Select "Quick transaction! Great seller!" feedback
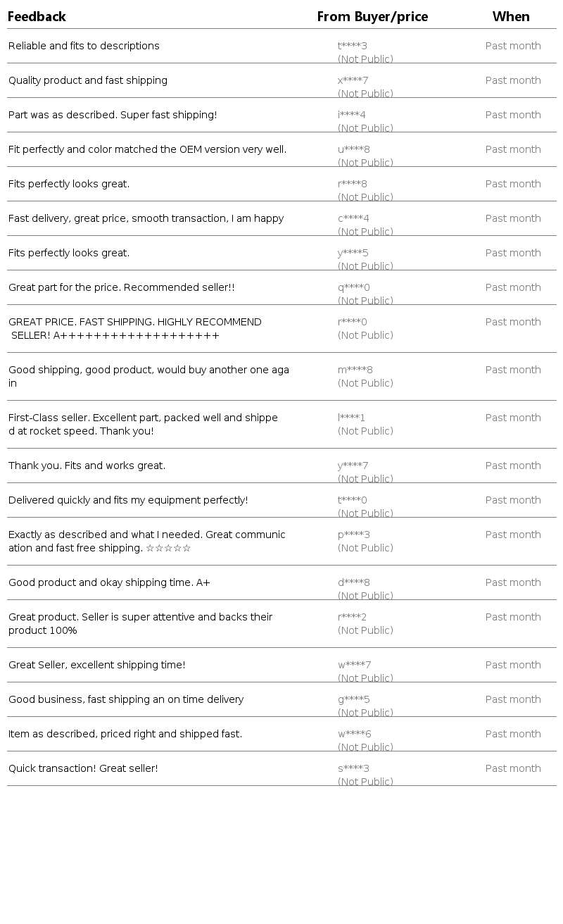This screenshot has height=924, width=563. tap(83, 768)
